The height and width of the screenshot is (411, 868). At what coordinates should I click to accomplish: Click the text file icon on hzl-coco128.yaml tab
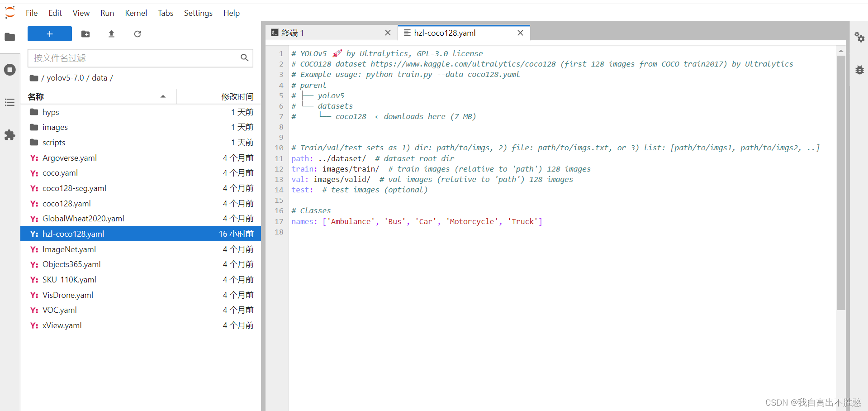[x=407, y=33]
